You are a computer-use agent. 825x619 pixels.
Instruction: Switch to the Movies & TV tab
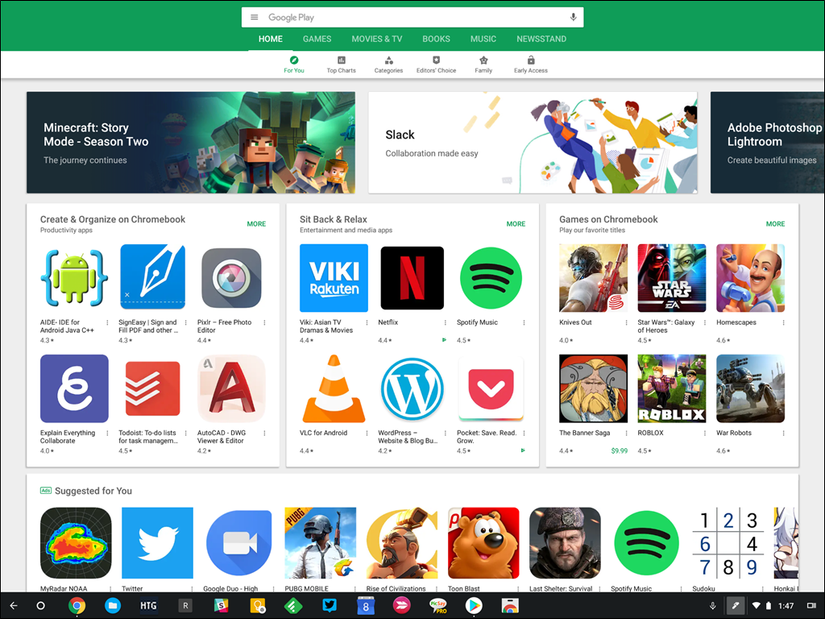click(377, 39)
